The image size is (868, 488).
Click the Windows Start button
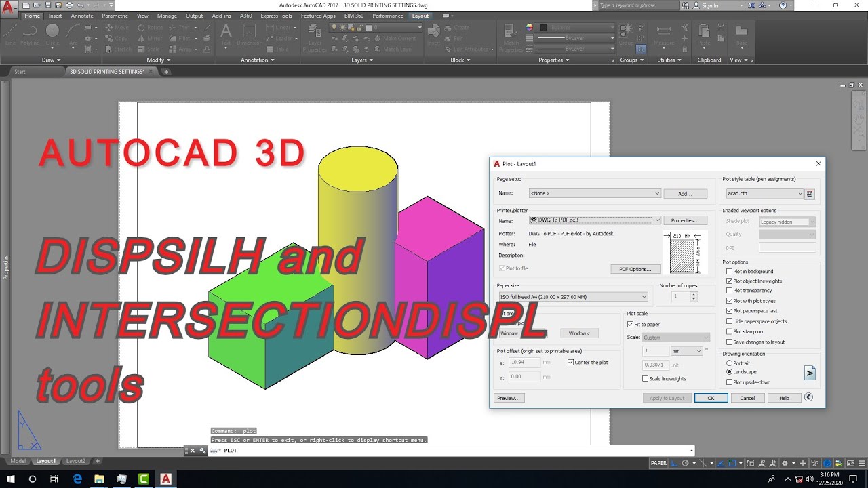click(11, 479)
